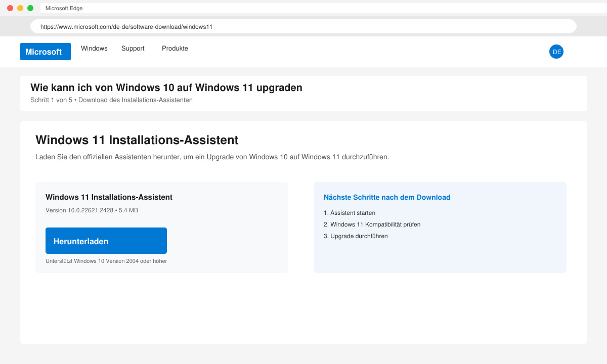Click the DE account avatar icon
The height and width of the screenshot is (364, 607).
point(556,52)
